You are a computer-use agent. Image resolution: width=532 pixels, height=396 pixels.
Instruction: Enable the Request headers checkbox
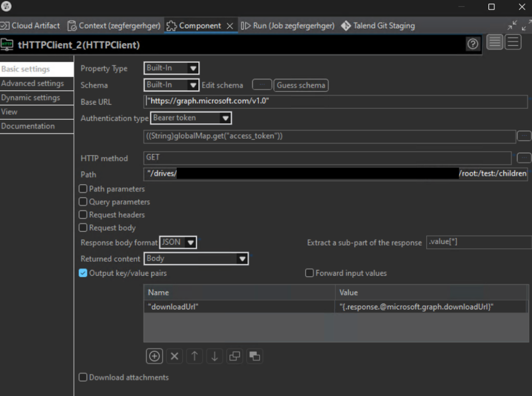tap(83, 215)
